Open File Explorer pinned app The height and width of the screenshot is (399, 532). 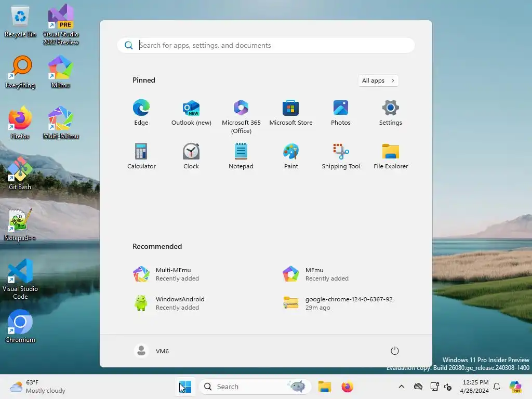coord(391,156)
